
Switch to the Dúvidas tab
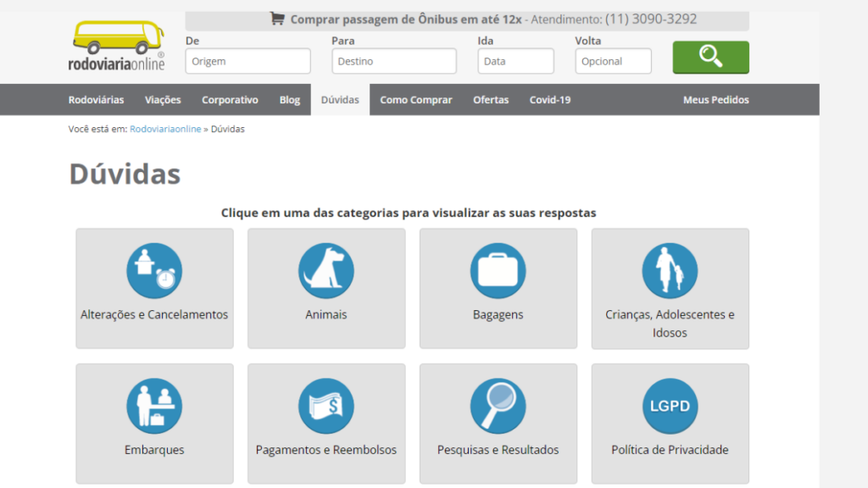(340, 99)
